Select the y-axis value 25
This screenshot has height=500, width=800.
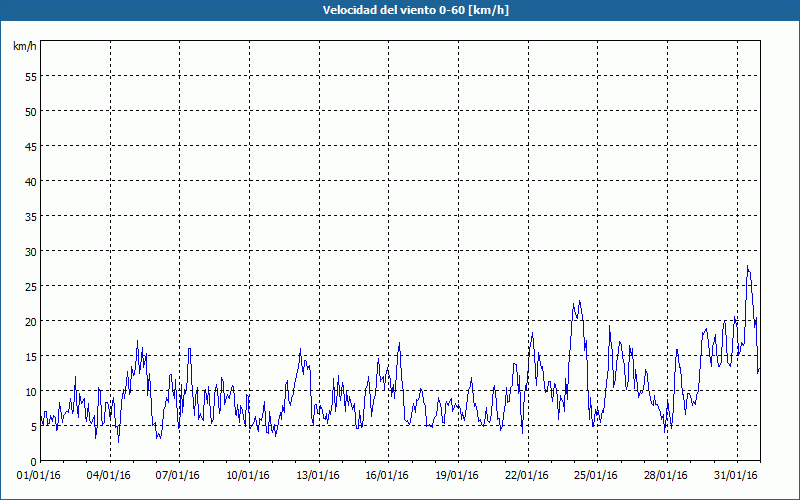pos(31,287)
